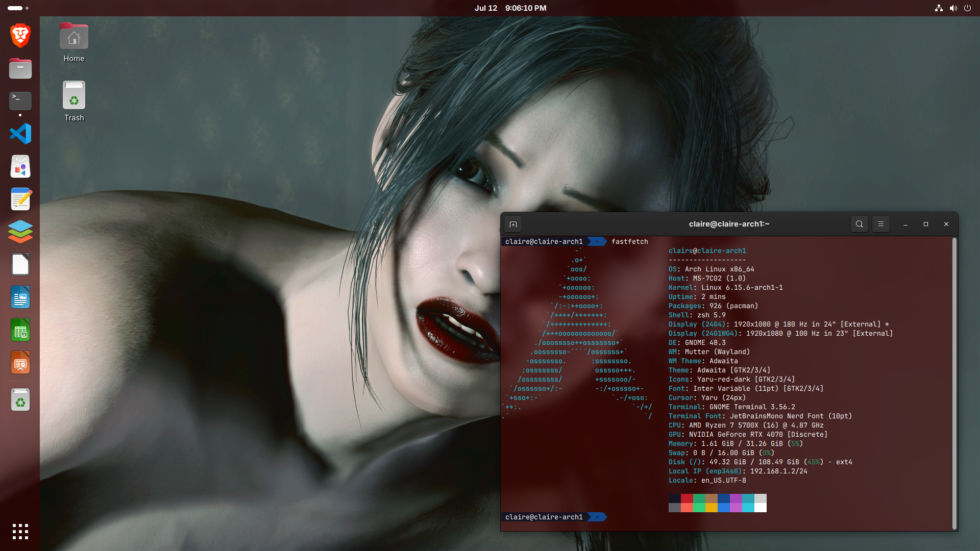Click the CPU: AMD Ryzen 7 5700X line
The image size is (980, 551).
click(x=746, y=425)
